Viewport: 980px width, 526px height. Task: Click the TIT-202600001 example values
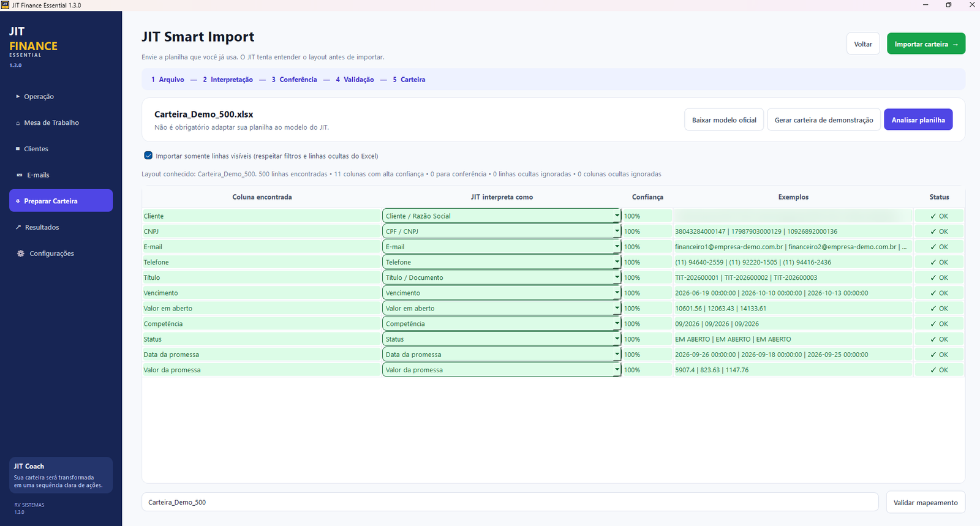click(746, 277)
